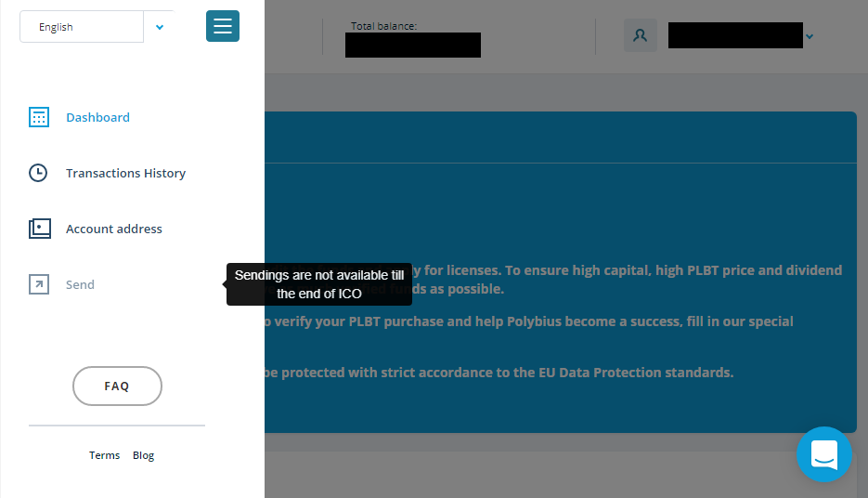Visit the Blog link
The height and width of the screenshot is (498, 868).
[143, 455]
